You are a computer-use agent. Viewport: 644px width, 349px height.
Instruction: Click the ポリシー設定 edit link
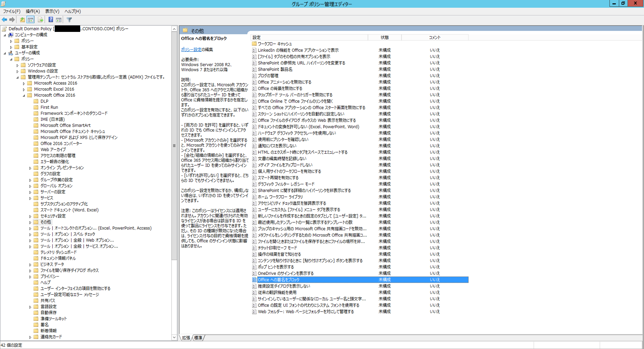(191, 50)
